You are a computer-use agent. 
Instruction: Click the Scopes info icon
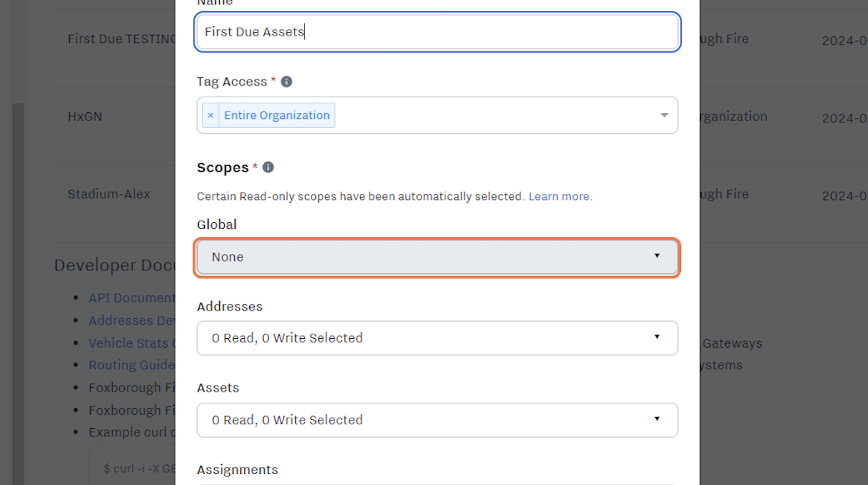coord(268,167)
